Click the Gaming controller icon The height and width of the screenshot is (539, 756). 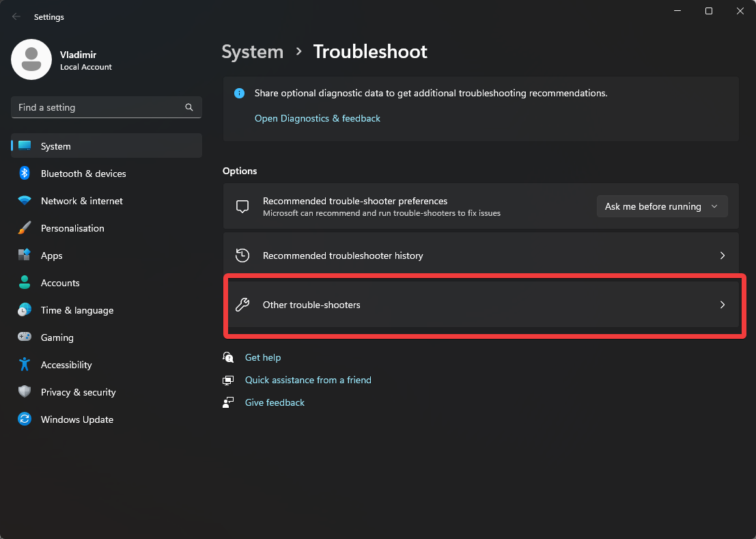pos(25,337)
